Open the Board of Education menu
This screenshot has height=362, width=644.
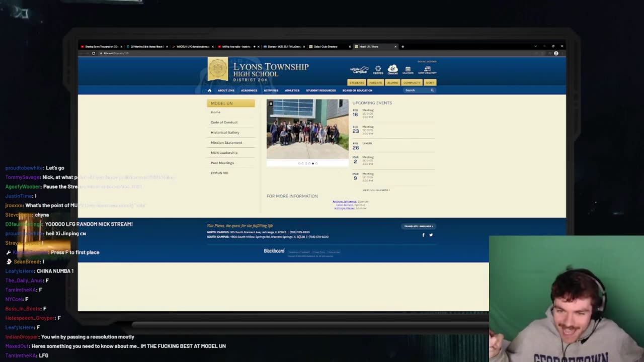(357, 90)
